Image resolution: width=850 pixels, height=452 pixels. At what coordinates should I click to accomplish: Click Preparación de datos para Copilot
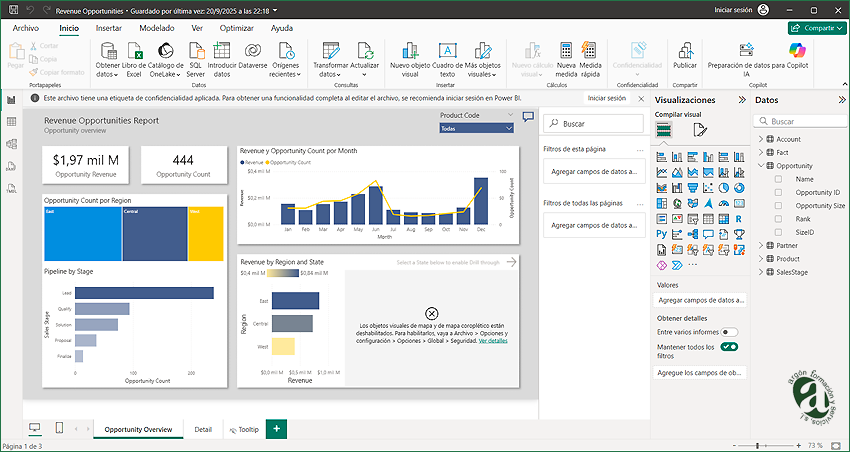tap(746, 60)
